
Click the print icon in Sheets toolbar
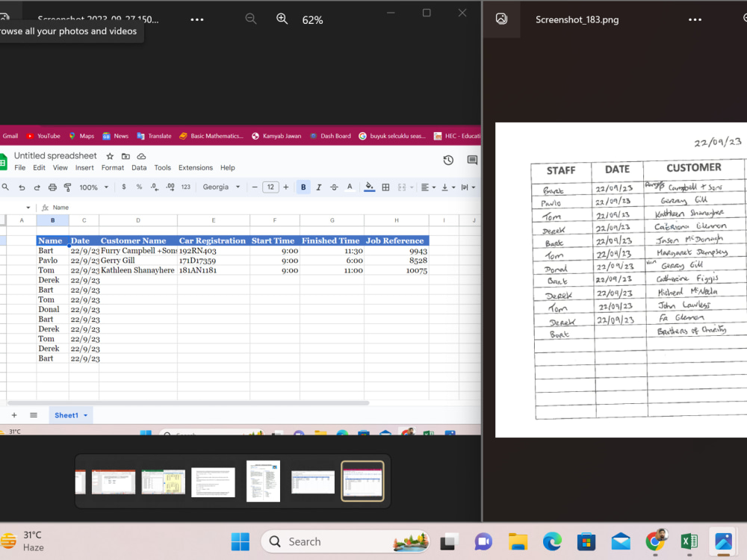tap(52, 187)
